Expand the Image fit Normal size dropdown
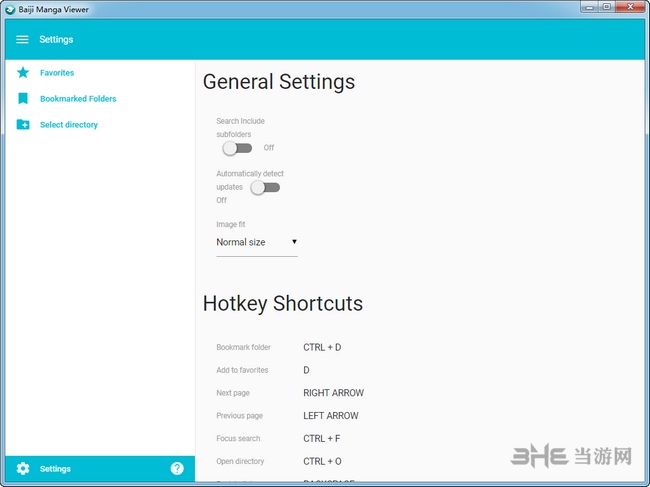Screen dimensions: 650x487 click(256, 242)
